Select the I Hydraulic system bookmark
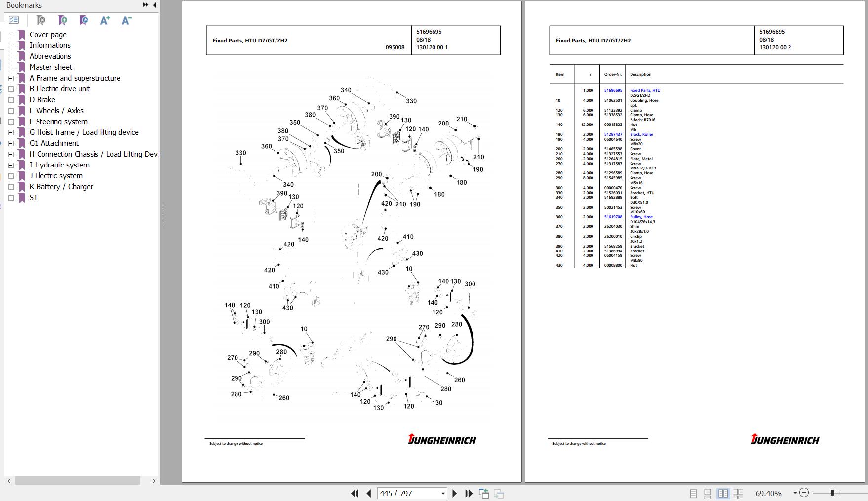The width and height of the screenshot is (868, 501). [59, 165]
